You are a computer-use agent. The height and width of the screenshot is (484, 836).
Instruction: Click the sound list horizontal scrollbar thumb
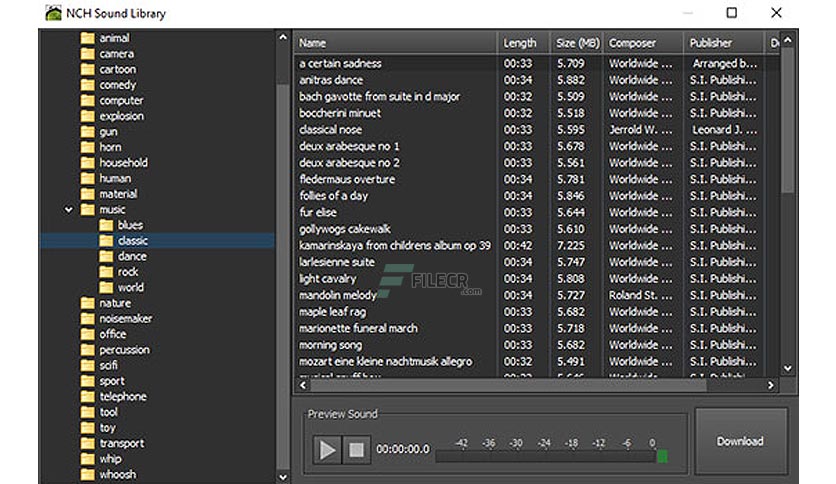[x=508, y=385]
